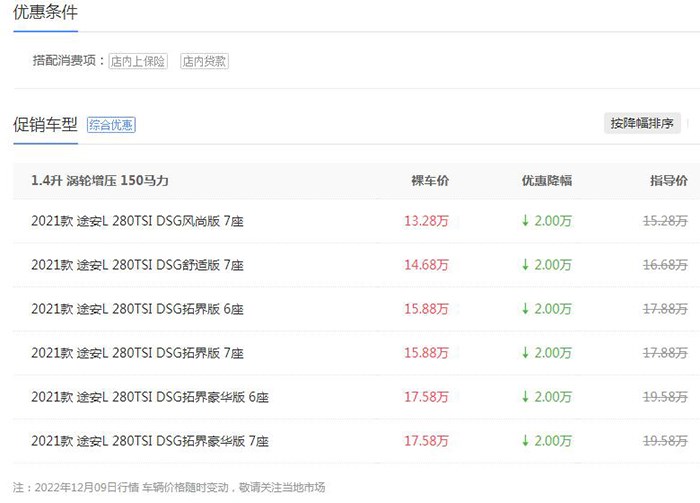This screenshot has height=503, width=700.
Task: Click 17.88万 guide price for 拓界版 7座
Action: click(665, 353)
